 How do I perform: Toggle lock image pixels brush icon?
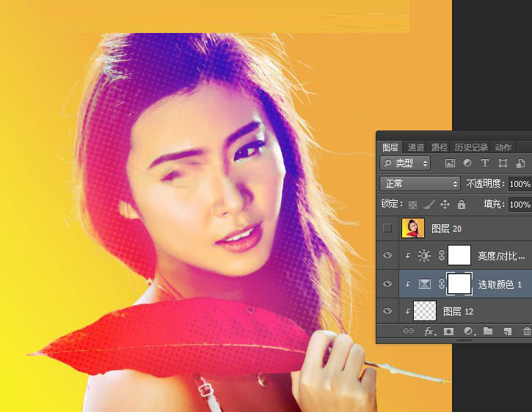coord(429,204)
